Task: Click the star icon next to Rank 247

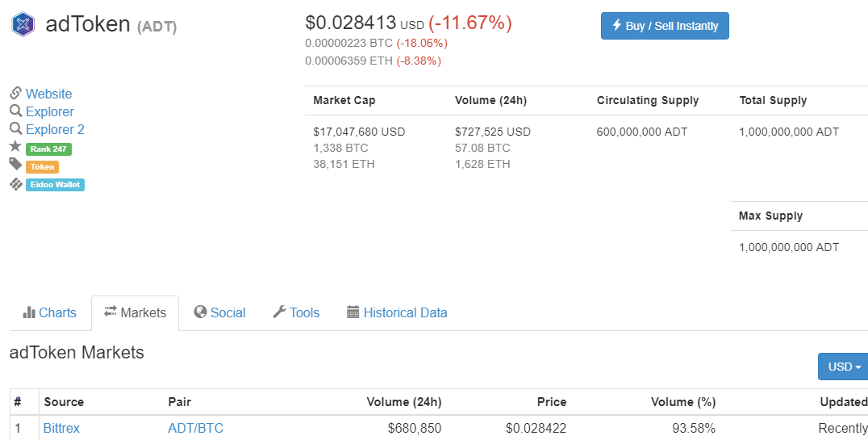Action: tap(15, 147)
